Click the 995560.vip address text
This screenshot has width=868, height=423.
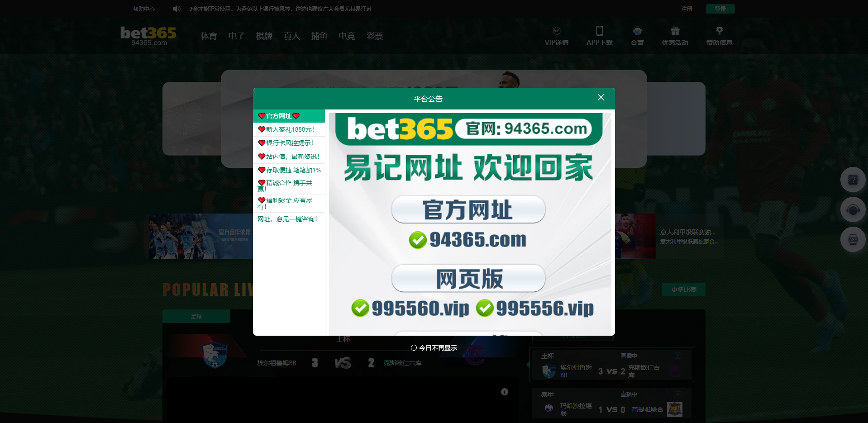[420, 309]
